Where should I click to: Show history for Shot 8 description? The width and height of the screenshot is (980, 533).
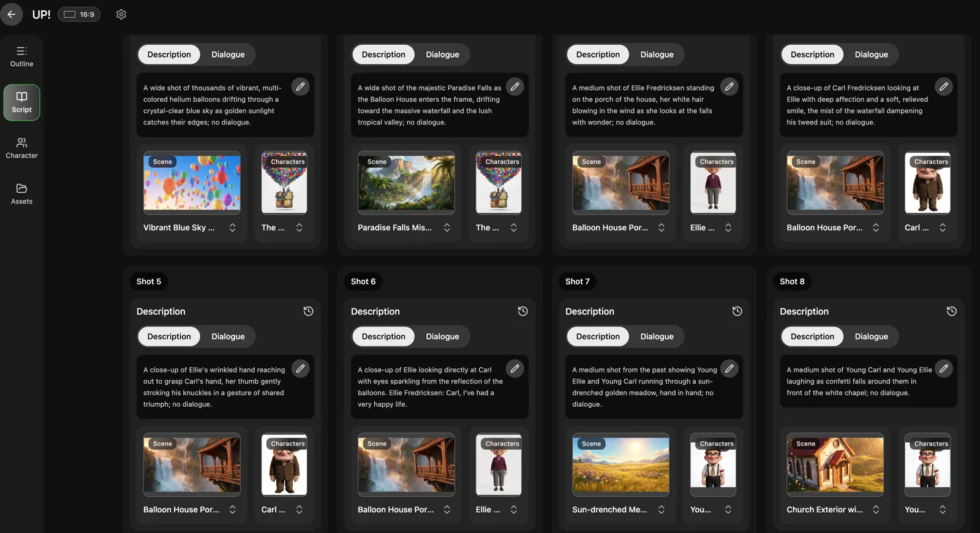[951, 311]
